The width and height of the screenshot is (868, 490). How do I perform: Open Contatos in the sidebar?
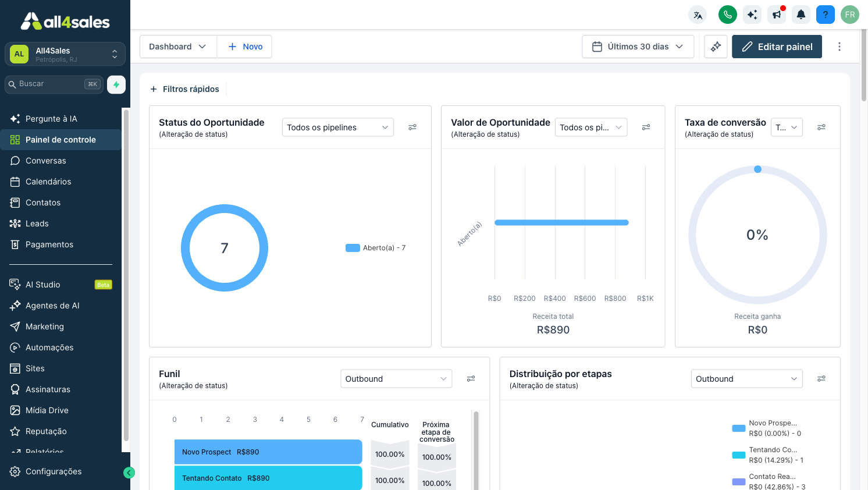pyautogui.click(x=61, y=203)
